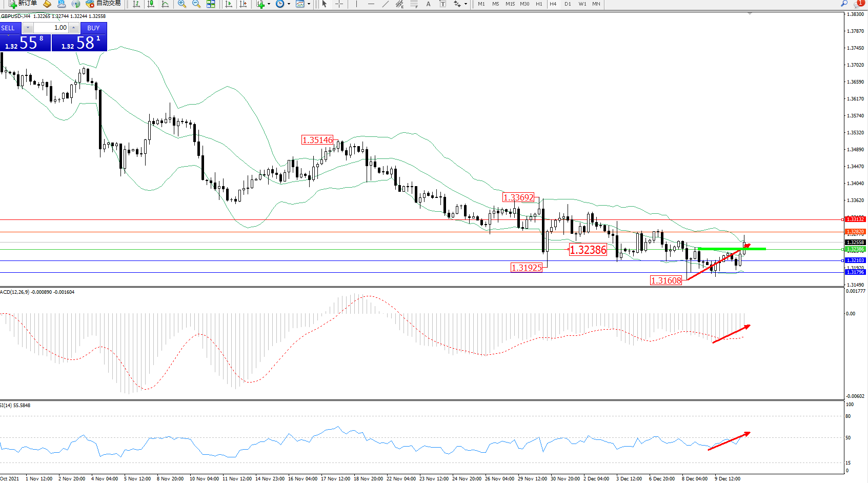
Task: Switch to the D1 timeframe
Action: pyautogui.click(x=568, y=4)
